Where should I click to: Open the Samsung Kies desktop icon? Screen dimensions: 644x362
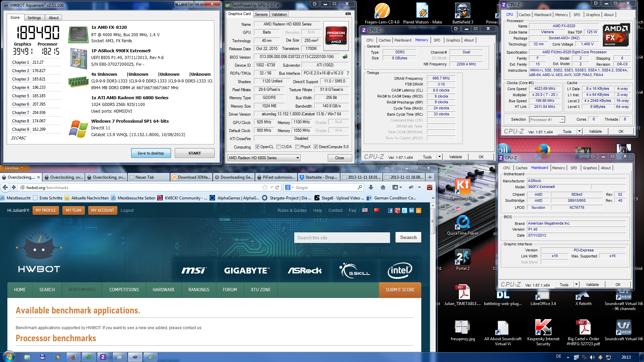[463, 190]
